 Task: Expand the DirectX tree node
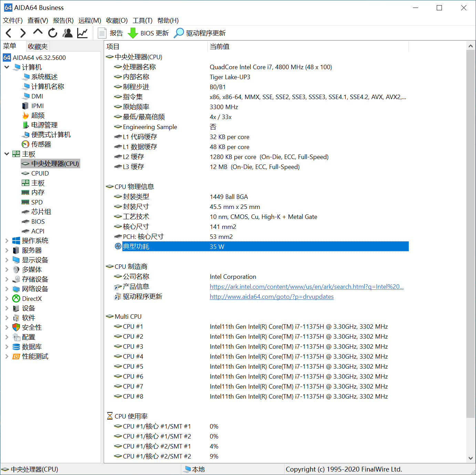click(x=7, y=298)
